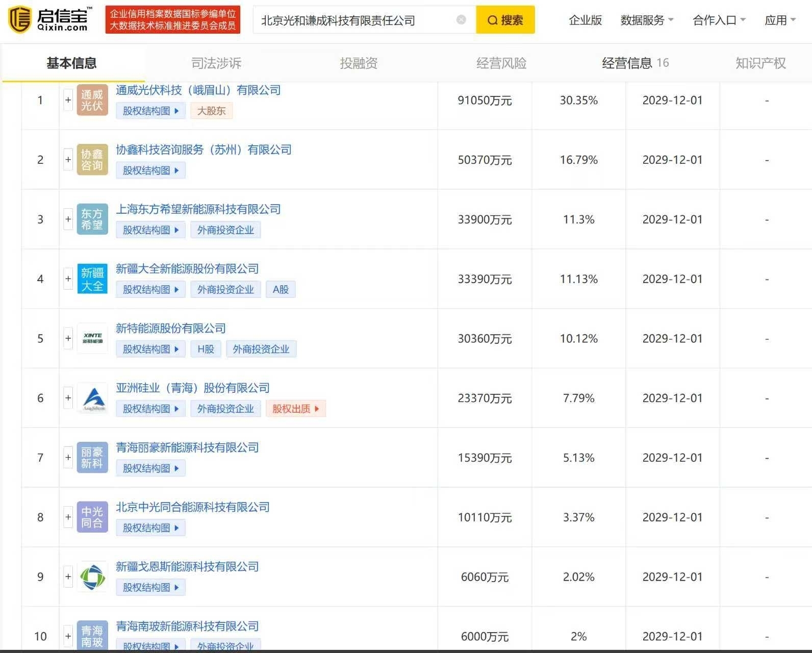
Task: Expand row 8 北京中光同合 with plus
Action: [x=68, y=517]
